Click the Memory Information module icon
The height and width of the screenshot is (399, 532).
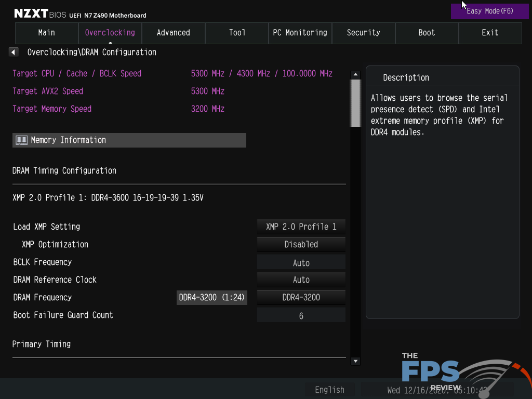pyautogui.click(x=22, y=140)
